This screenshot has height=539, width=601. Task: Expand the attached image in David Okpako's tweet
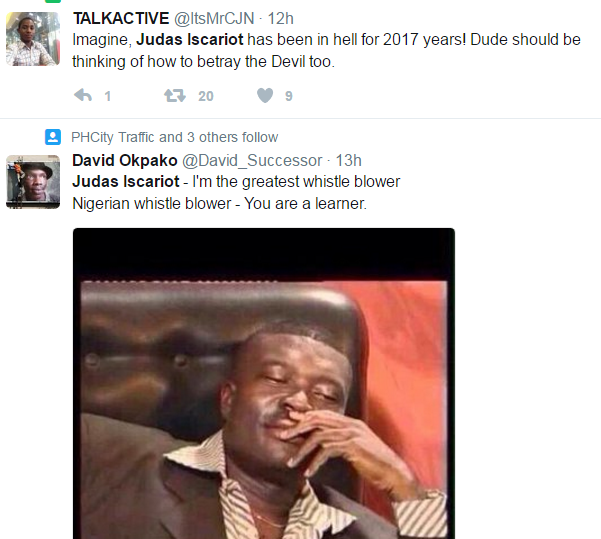[264, 383]
